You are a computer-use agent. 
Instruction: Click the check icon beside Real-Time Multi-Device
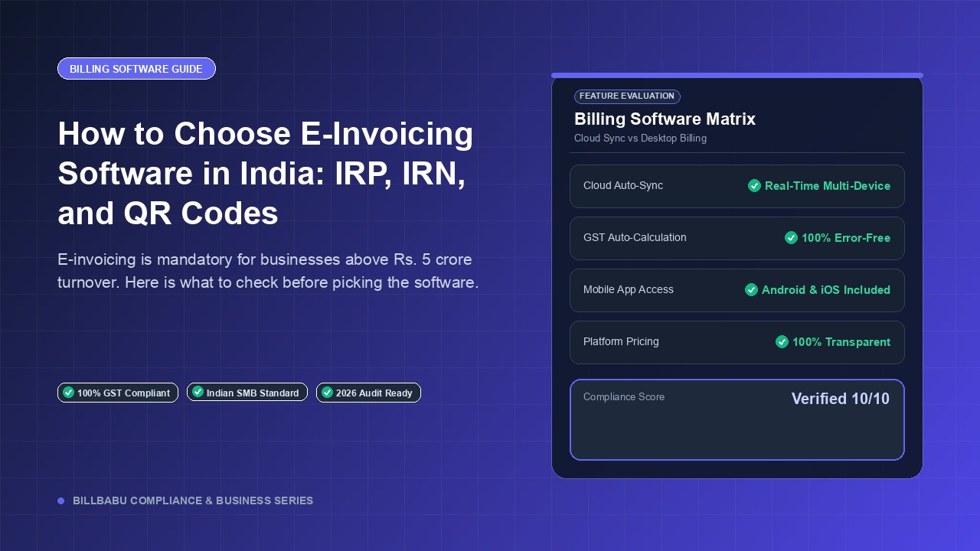click(x=754, y=186)
